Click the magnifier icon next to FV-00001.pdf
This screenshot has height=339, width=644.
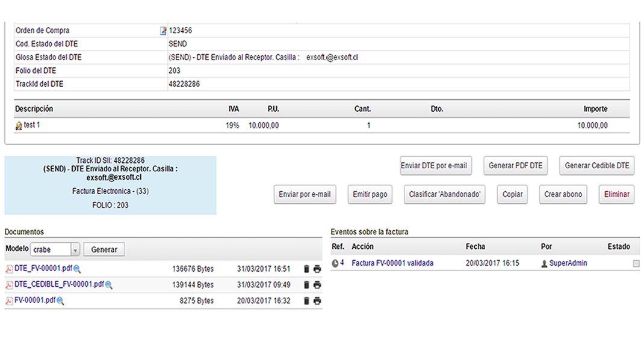click(60, 301)
